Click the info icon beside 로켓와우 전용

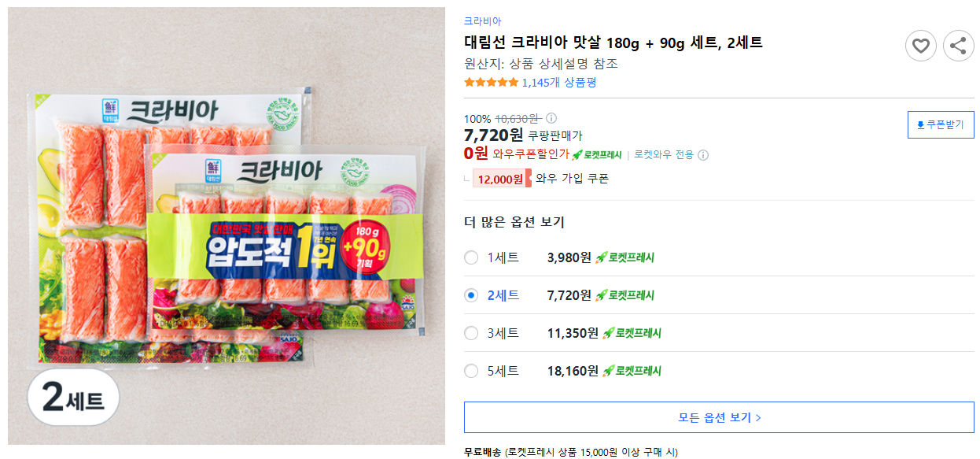tap(703, 155)
